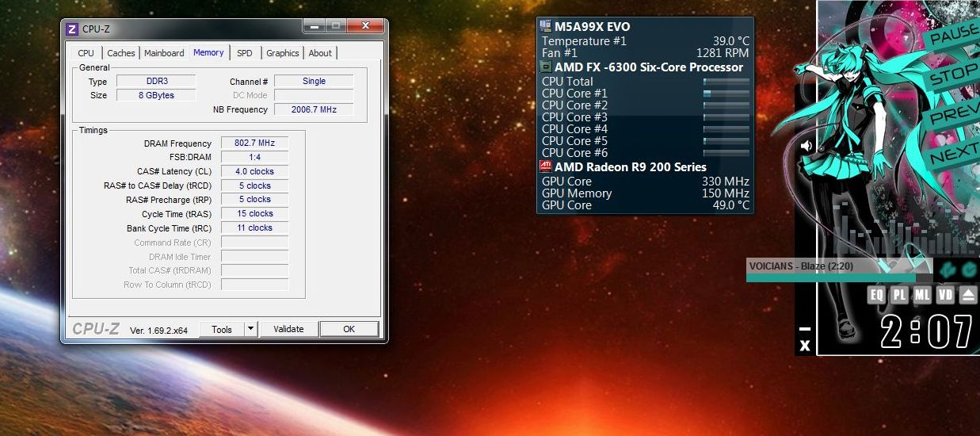Click the CPU icon beside AMD FX-6300

tap(546, 67)
